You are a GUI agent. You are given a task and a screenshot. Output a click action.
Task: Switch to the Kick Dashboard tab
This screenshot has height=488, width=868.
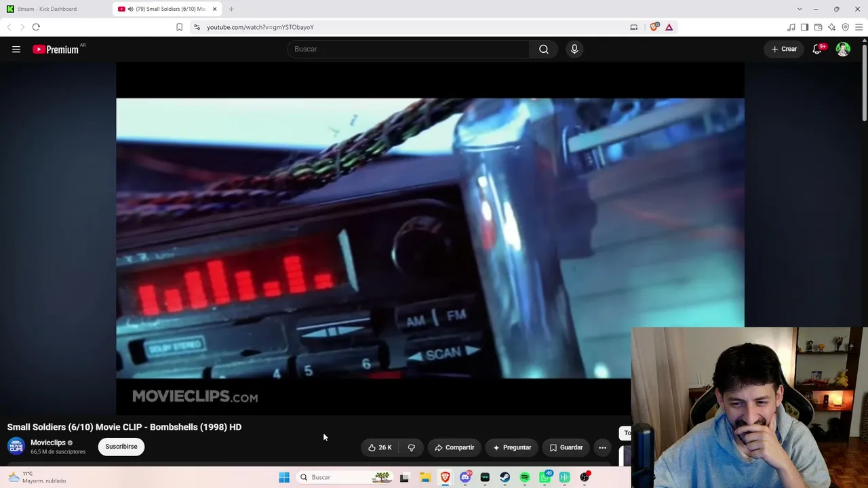point(56,9)
